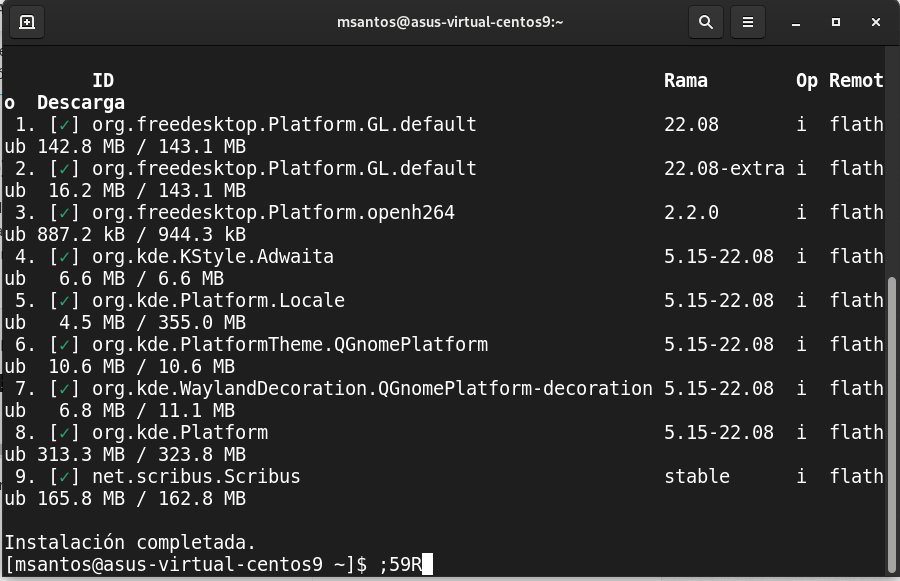This screenshot has height=581, width=900.
Task: Click the Rama column header
Action: [685, 81]
